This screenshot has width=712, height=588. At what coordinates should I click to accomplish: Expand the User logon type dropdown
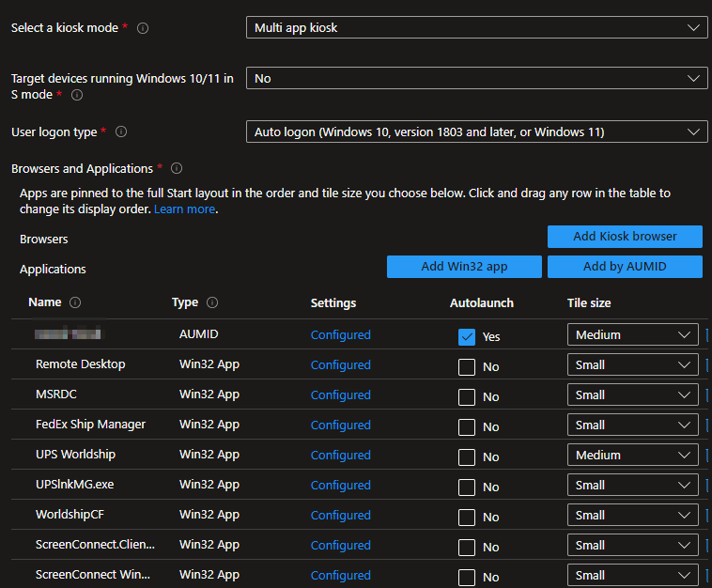click(476, 132)
